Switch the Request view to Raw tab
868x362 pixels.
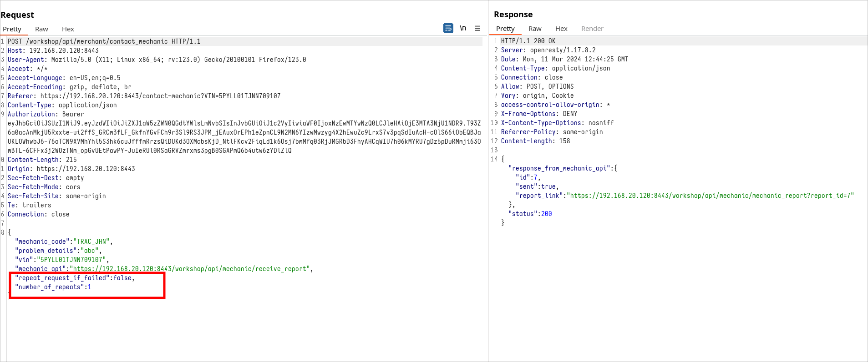coord(41,29)
